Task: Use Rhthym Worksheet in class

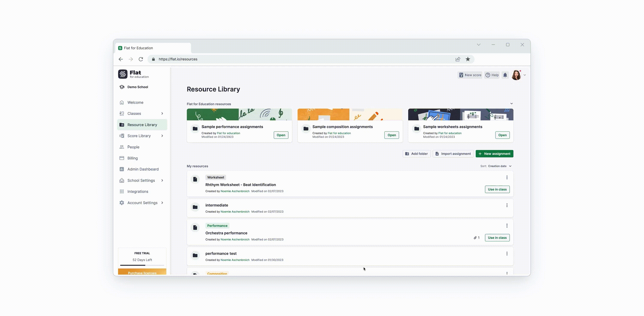Action: (497, 190)
